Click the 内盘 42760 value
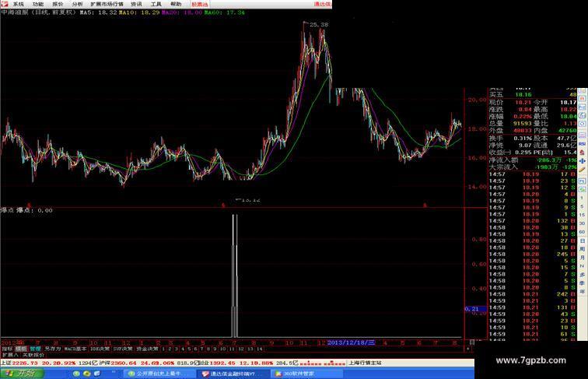The width and height of the screenshot is (588, 379). [567, 131]
